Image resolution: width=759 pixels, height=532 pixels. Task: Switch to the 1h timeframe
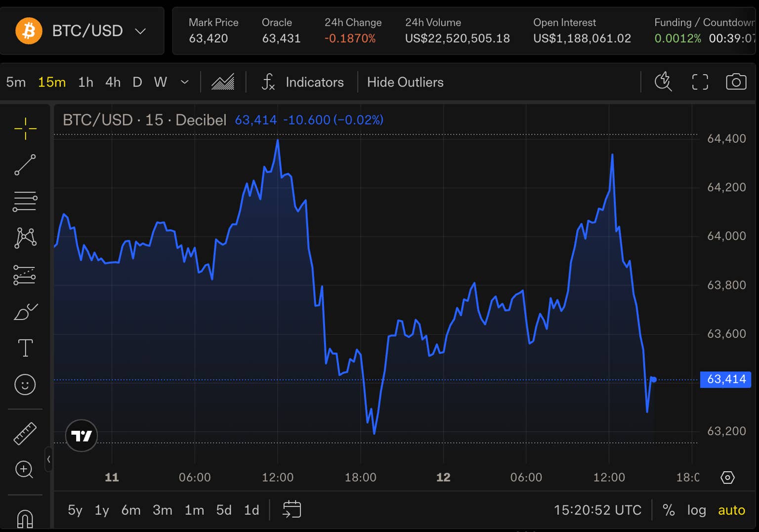(85, 82)
